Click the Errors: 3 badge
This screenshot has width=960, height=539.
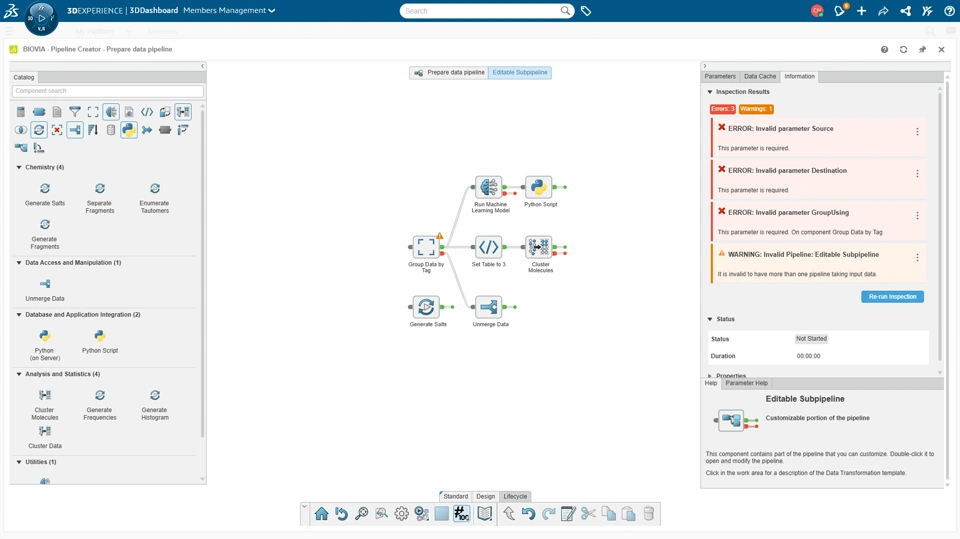(722, 109)
